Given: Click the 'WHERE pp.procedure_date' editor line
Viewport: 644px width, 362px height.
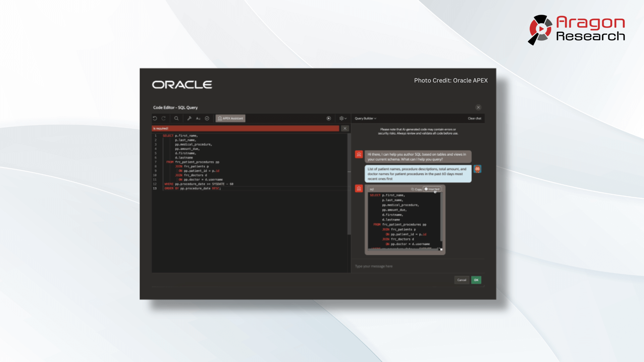Looking at the screenshot, I should point(199,184).
